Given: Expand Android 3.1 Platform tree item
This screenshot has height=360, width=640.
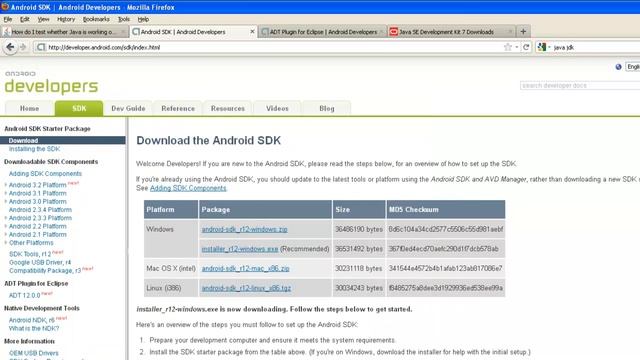Looking at the screenshot, I should tap(6, 193).
